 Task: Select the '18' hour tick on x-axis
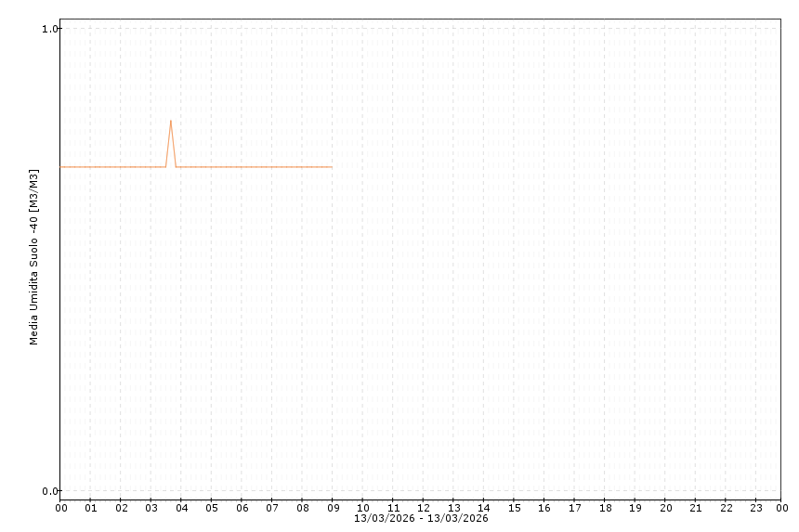tap(605, 508)
